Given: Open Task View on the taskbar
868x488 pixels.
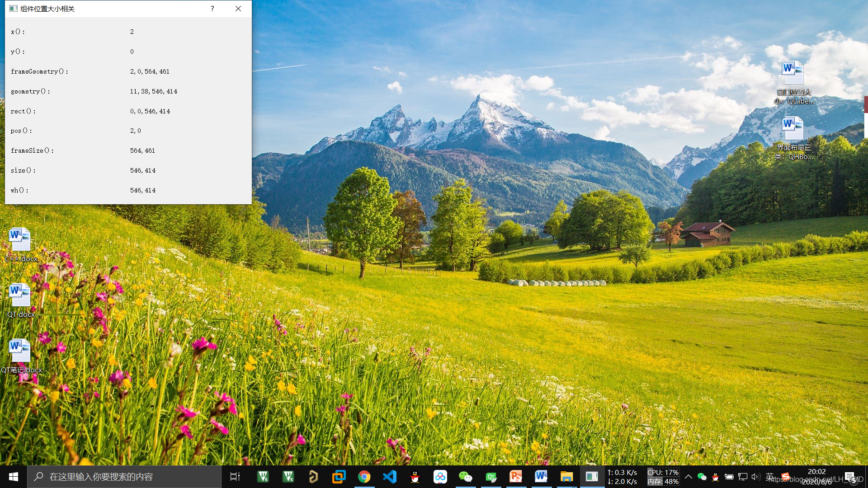Looking at the screenshot, I should coord(235,477).
